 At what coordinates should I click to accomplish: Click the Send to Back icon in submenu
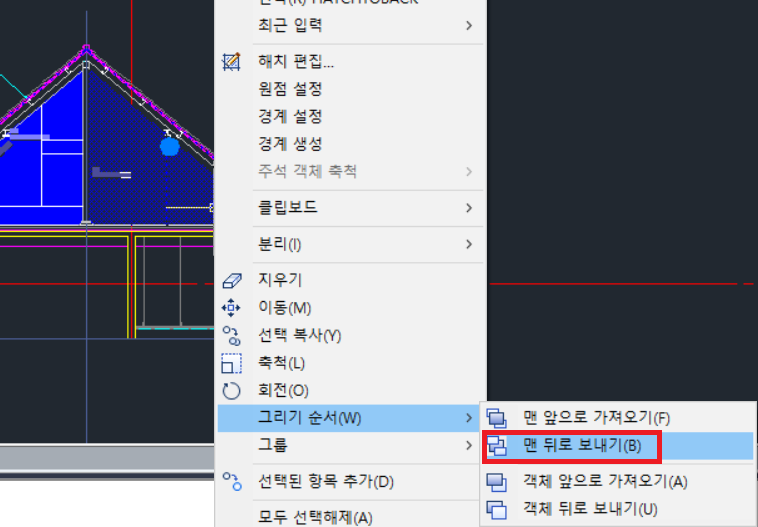click(496, 446)
